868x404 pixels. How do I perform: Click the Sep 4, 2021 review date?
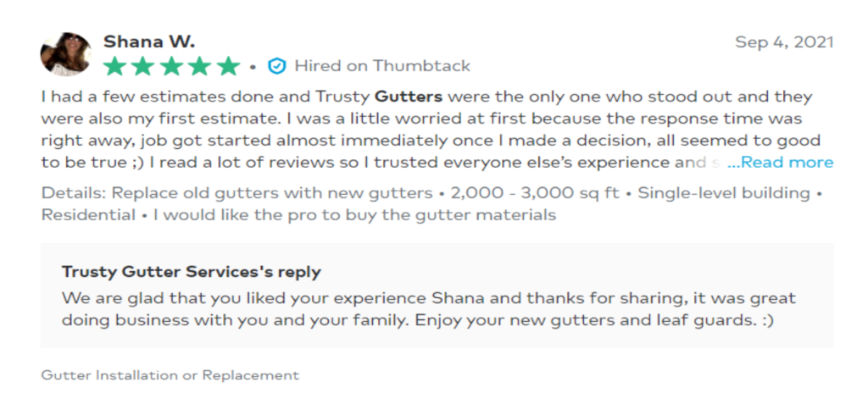[784, 42]
